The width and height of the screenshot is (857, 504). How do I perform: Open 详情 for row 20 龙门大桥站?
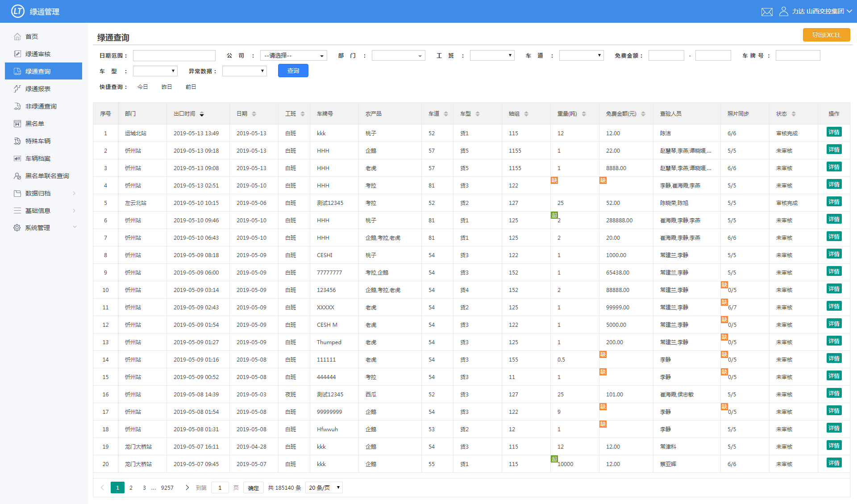[834, 463]
